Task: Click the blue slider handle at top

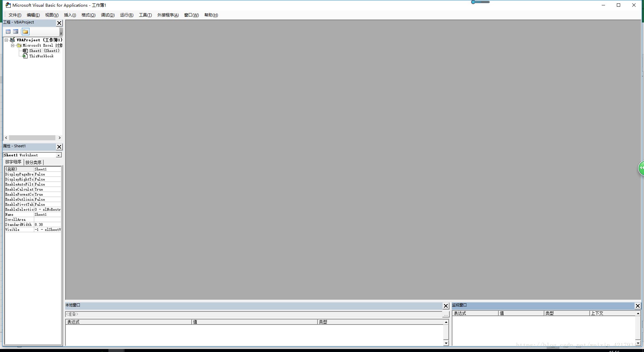Action: click(x=473, y=2)
